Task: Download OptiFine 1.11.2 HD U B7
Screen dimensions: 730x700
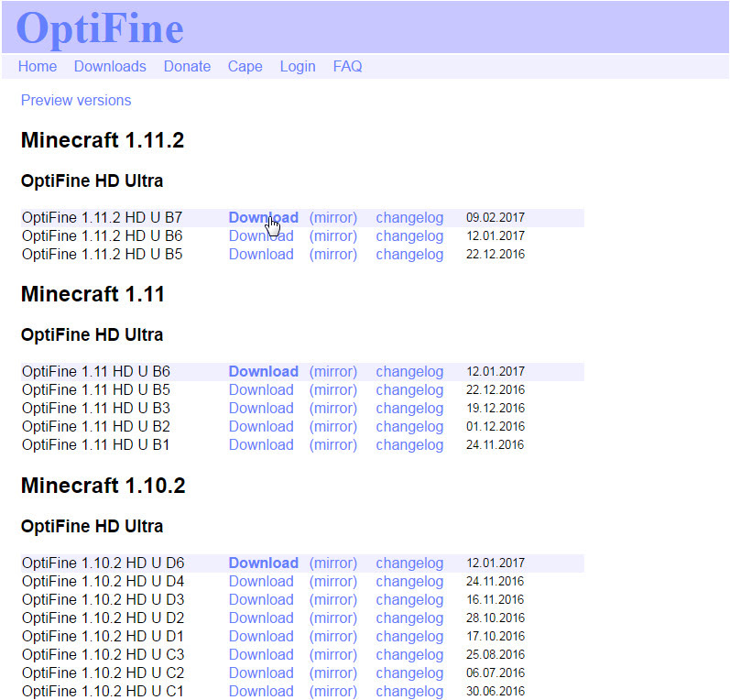Action: pos(264,217)
